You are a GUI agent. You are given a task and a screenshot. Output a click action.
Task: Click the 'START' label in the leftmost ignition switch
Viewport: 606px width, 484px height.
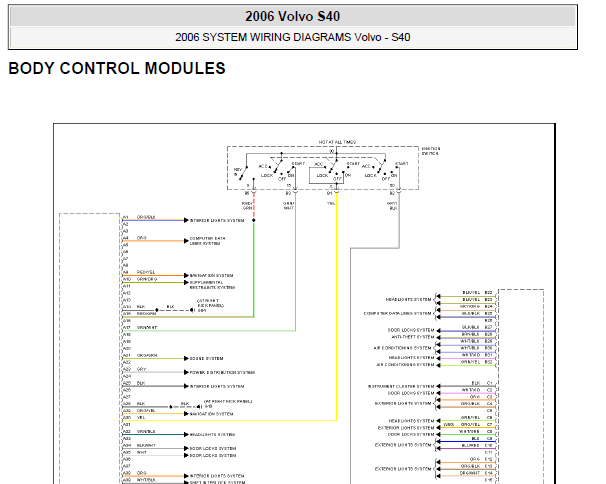[x=298, y=164]
